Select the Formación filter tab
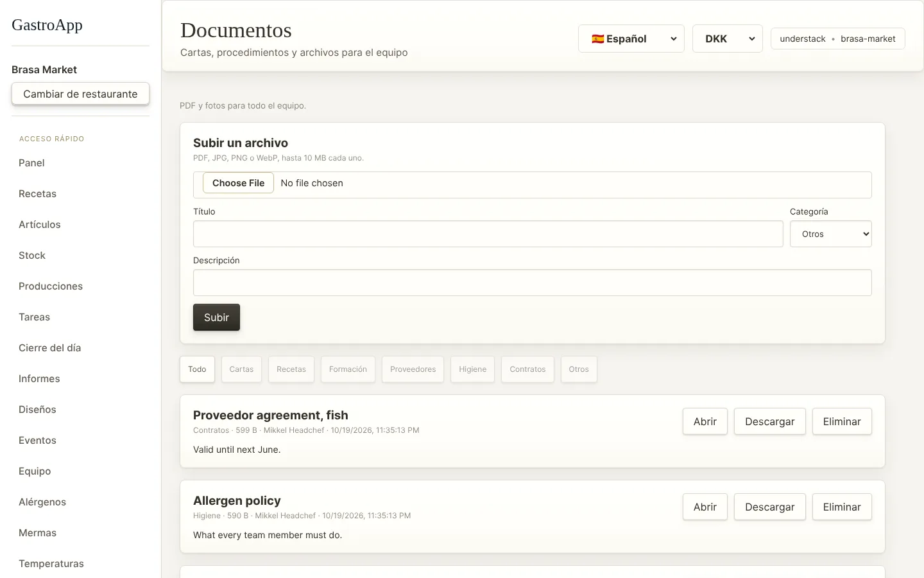924x578 pixels. pyautogui.click(x=348, y=369)
